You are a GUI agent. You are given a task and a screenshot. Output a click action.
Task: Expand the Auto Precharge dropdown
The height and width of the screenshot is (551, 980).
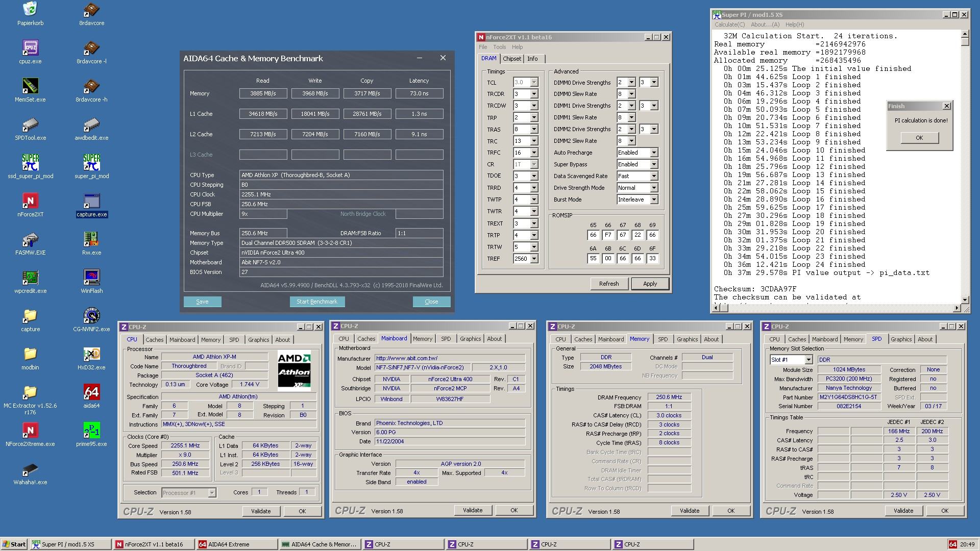point(654,153)
